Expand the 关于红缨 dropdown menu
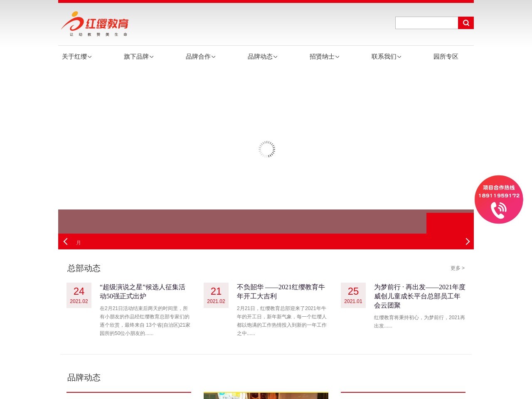 point(77,57)
